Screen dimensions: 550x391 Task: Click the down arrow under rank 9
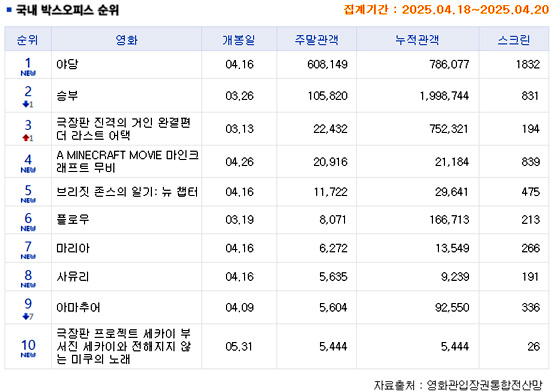pos(26,316)
